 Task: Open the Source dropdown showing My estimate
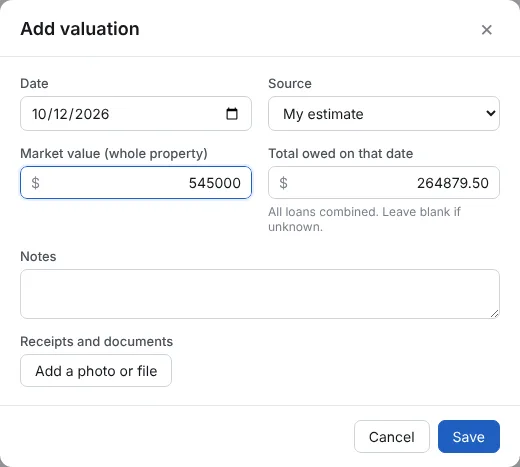click(384, 114)
